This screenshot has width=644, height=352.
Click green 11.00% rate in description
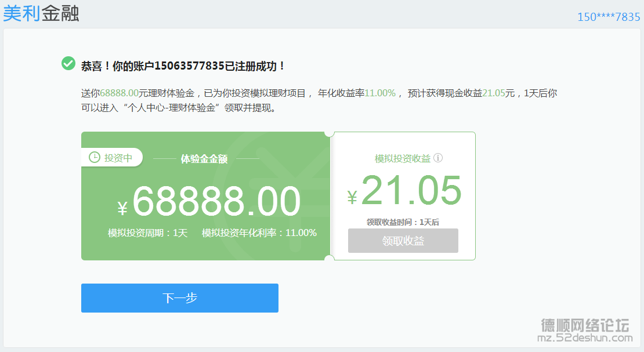click(x=380, y=93)
